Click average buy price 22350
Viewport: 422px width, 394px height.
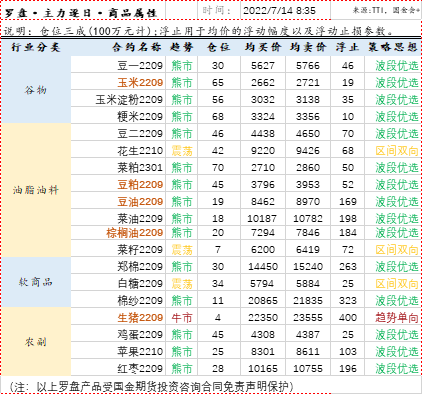coord(263,318)
